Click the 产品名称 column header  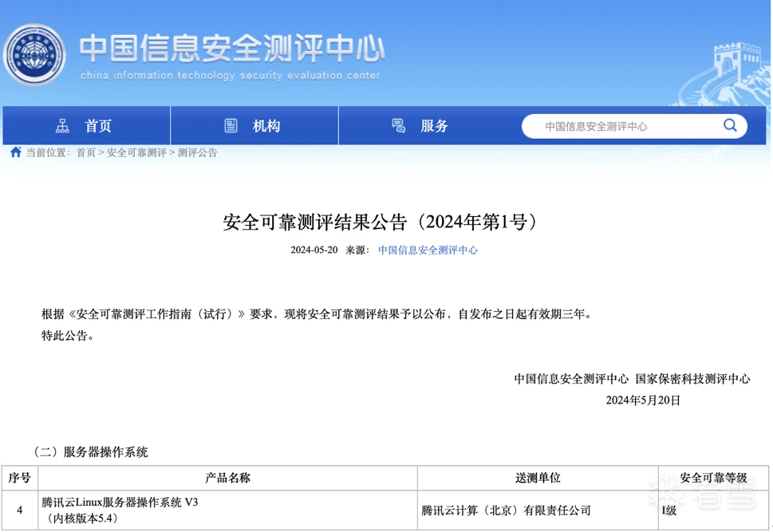coord(228,478)
